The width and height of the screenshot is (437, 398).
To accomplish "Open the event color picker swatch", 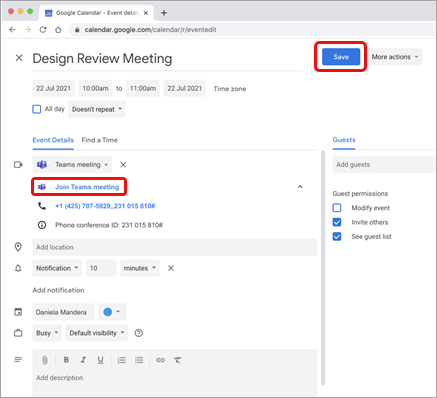I will [112, 312].
